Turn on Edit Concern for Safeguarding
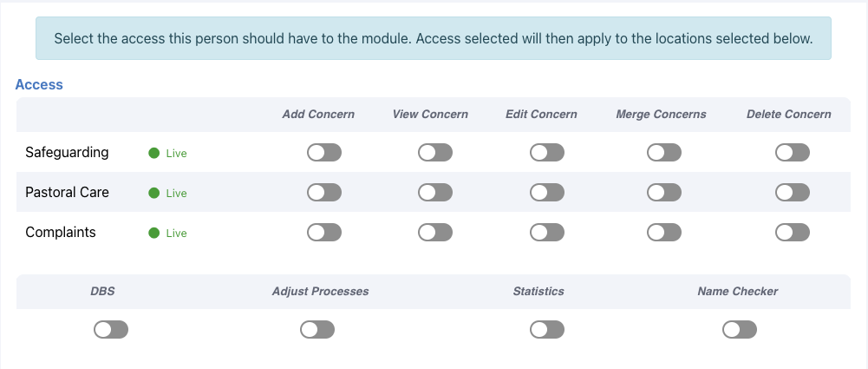Viewport: 868px width, 369px height. click(547, 152)
